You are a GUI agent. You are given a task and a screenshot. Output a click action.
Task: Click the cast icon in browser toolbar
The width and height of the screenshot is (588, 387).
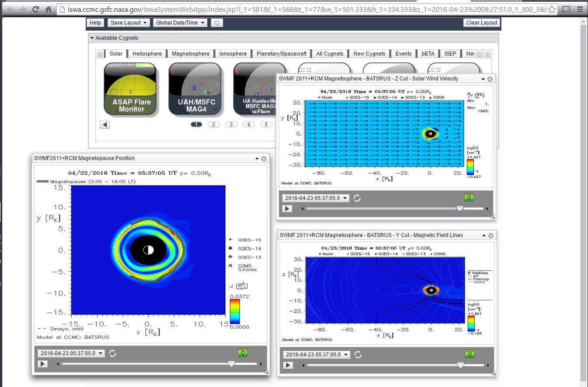click(567, 9)
